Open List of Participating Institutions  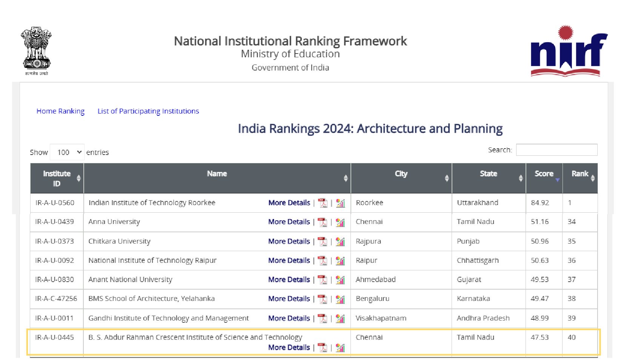[148, 111]
